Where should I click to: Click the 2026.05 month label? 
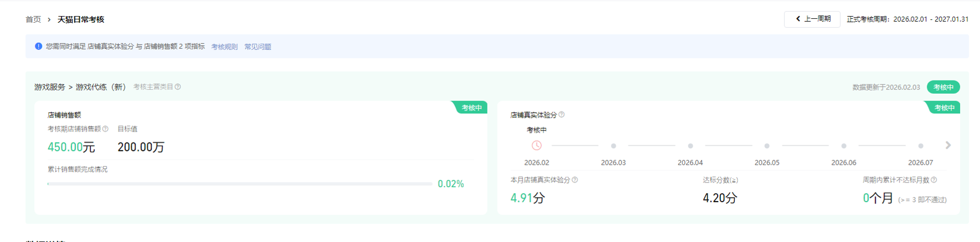click(x=767, y=163)
